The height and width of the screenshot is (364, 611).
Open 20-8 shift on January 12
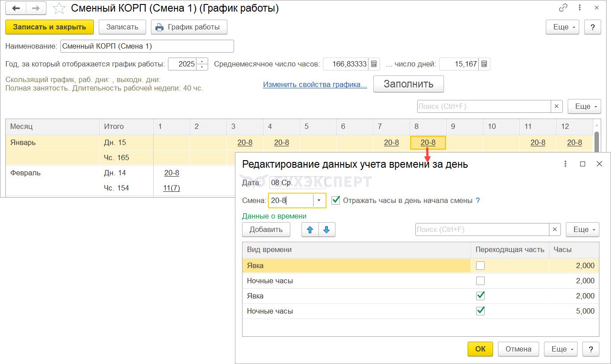point(574,143)
